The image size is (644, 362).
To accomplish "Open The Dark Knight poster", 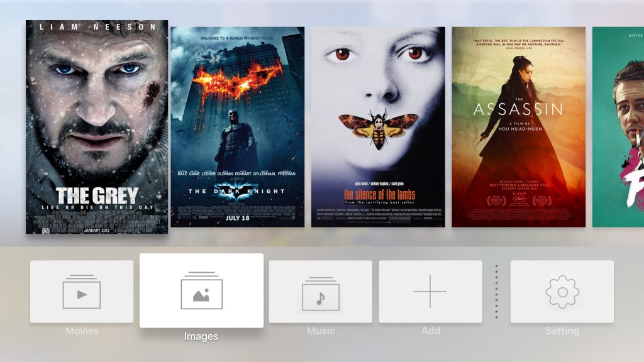I will click(x=237, y=127).
